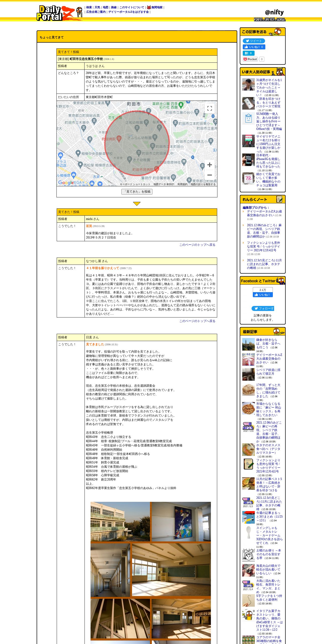Open the @nifty logo link
This screenshot has width=322, height=644.
(x=274, y=12)
